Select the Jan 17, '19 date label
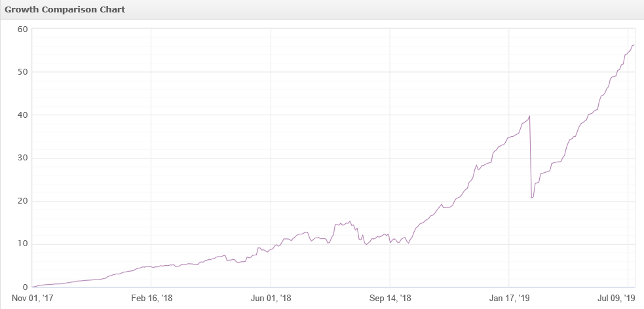The height and width of the screenshot is (309, 644). point(509,298)
